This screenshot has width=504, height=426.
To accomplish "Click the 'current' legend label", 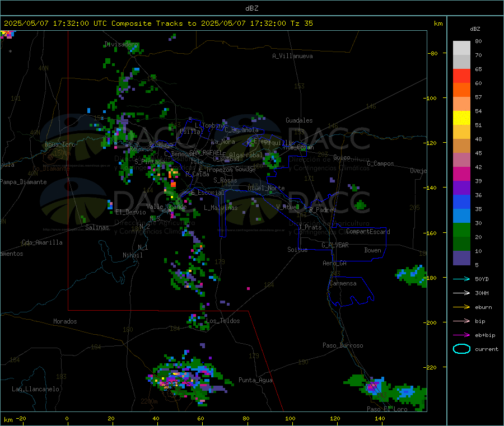I will [x=487, y=349].
